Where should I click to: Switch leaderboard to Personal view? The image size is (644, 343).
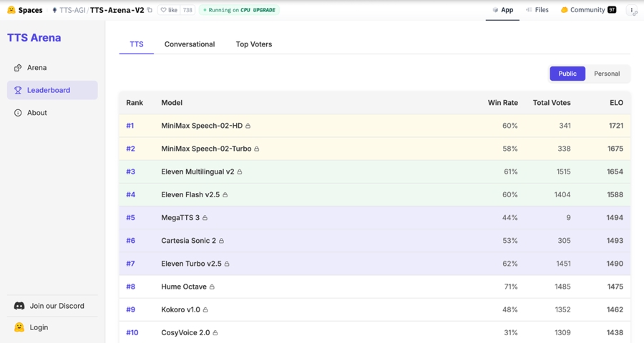tap(606, 74)
